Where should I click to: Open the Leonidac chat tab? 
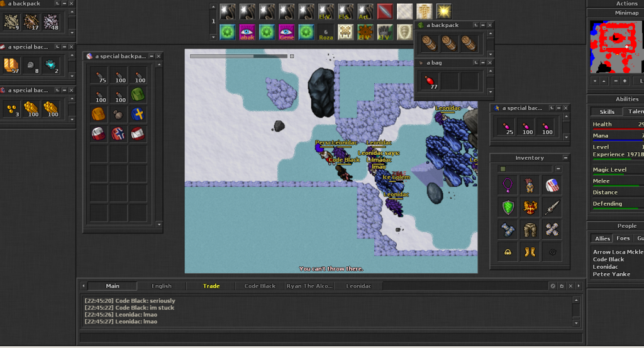tap(358, 286)
